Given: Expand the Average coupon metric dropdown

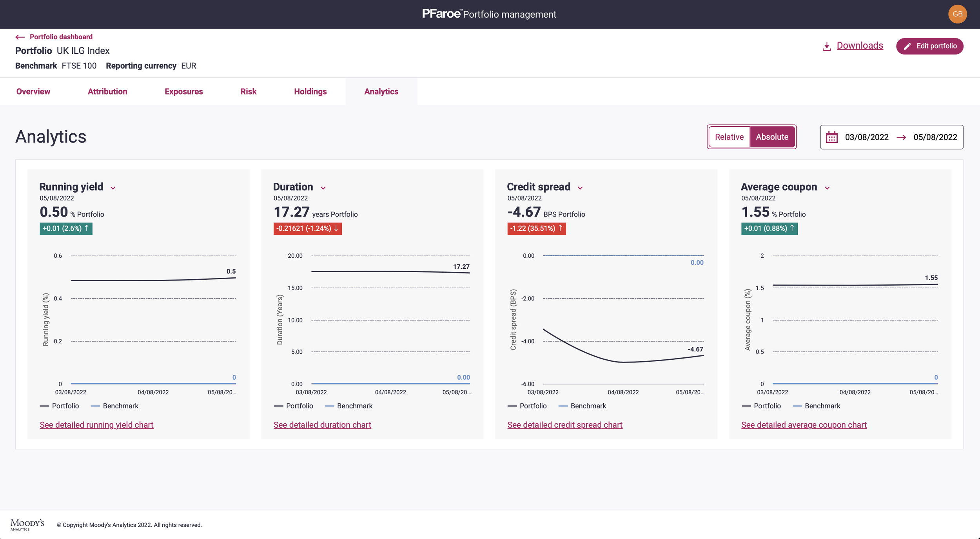Looking at the screenshot, I should click(x=827, y=188).
